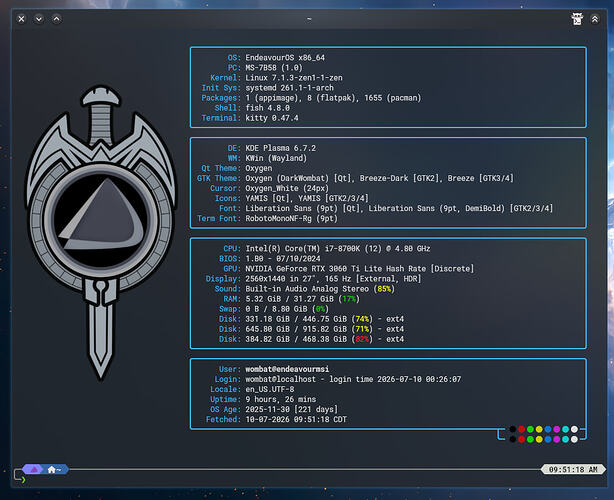This screenshot has height=500, width=614.
Task: Minimize window with the down-chevron title button
Action: coord(39,19)
